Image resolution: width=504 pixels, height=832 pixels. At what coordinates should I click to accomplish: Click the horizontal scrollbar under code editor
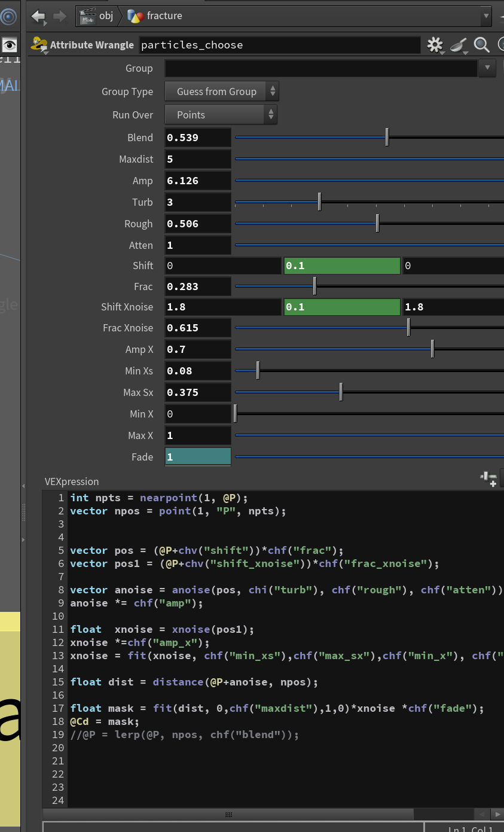[228, 815]
